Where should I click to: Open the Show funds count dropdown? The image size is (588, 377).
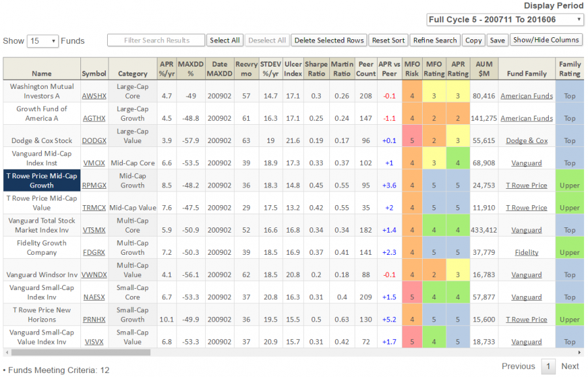point(42,41)
